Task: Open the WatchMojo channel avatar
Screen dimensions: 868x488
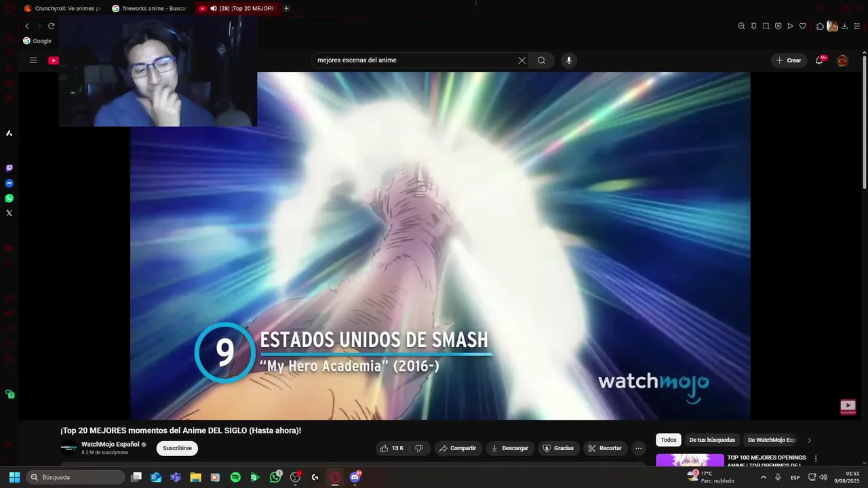Action: click(68, 448)
